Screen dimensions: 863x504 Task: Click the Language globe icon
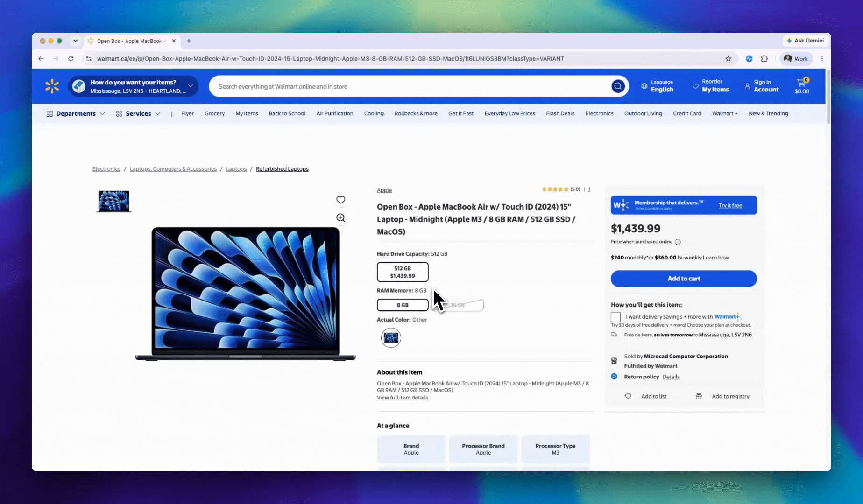pos(644,86)
